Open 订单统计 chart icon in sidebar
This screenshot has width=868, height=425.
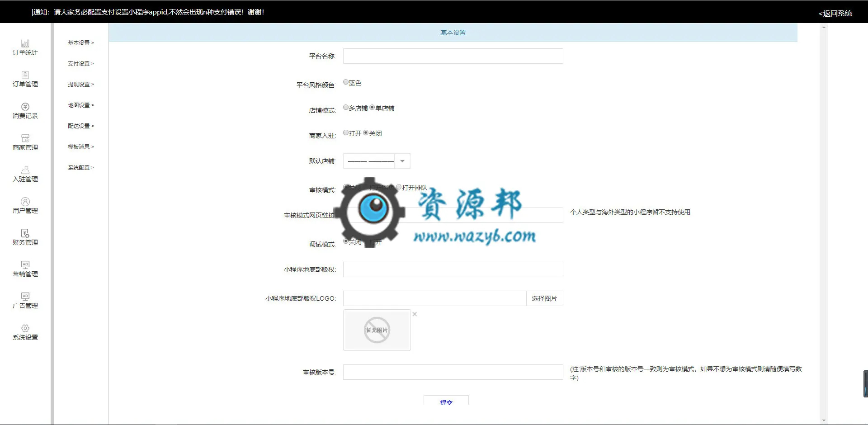25,43
